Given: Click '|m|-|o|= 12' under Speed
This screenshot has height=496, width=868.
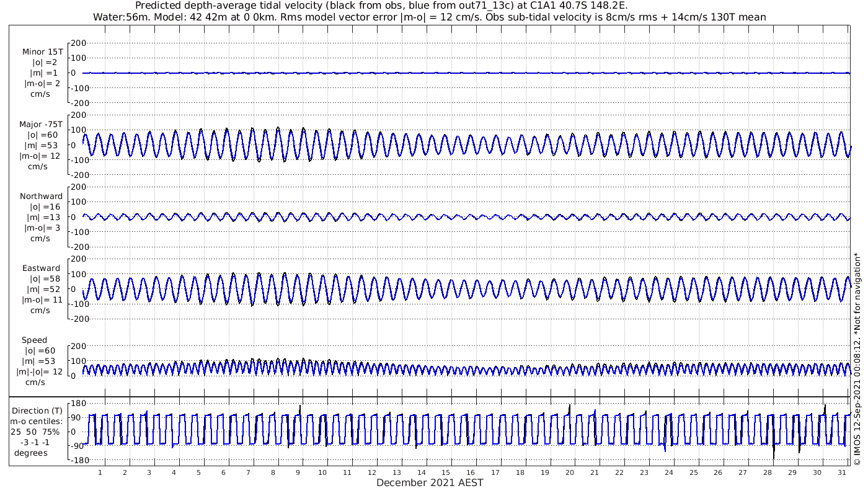Looking at the screenshot, I should pyautogui.click(x=40, y=372).
